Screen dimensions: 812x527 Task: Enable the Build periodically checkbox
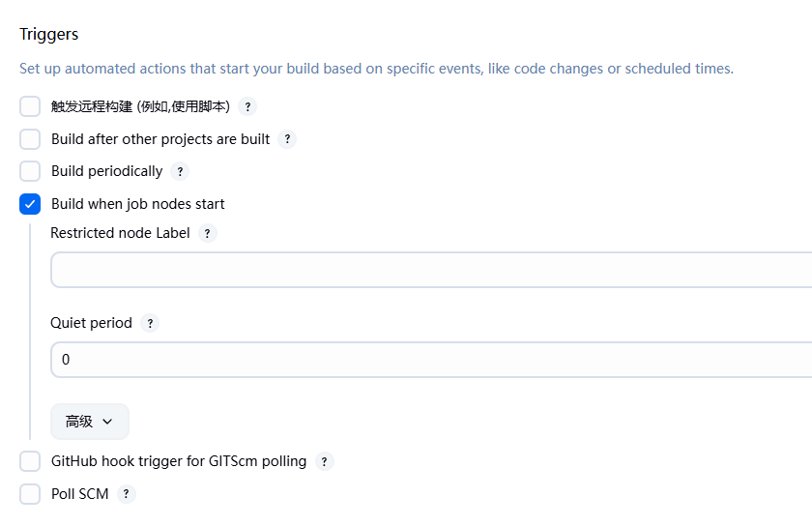tap(31, 171)
